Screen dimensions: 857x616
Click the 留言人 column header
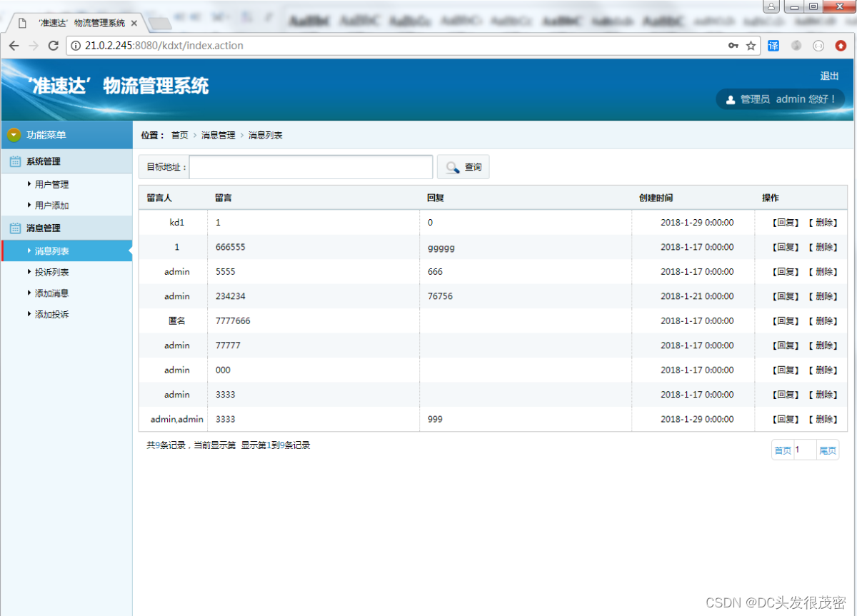(159, 198)
